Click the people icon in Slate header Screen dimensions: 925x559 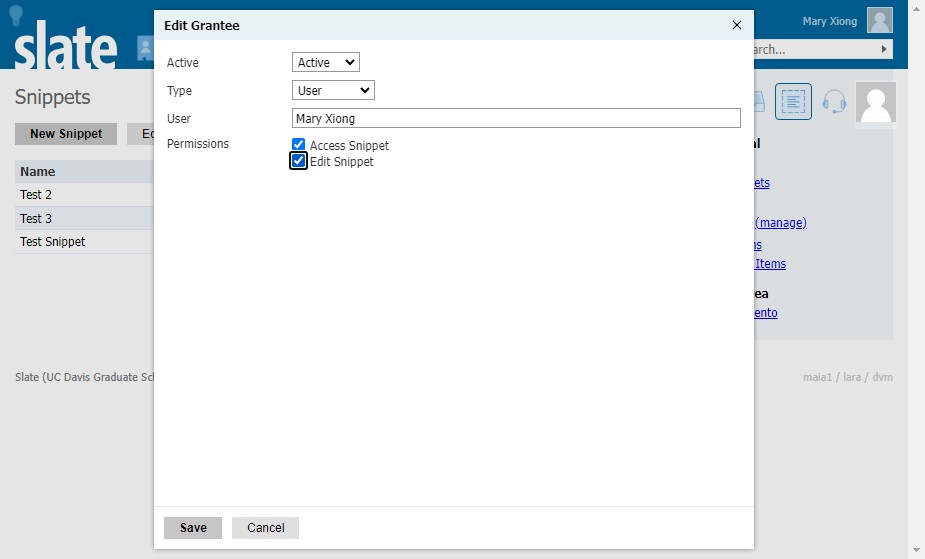[x=145, y=48]
